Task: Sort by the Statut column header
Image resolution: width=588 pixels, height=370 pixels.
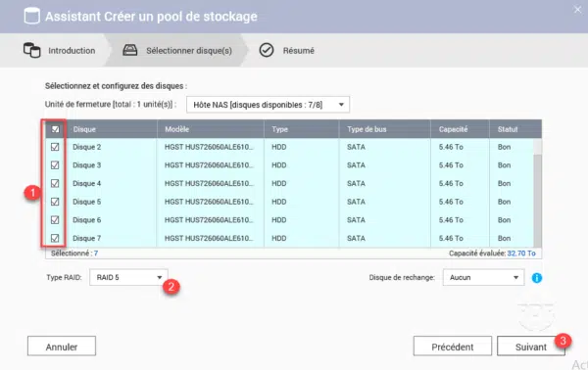Action: point(508,129)
